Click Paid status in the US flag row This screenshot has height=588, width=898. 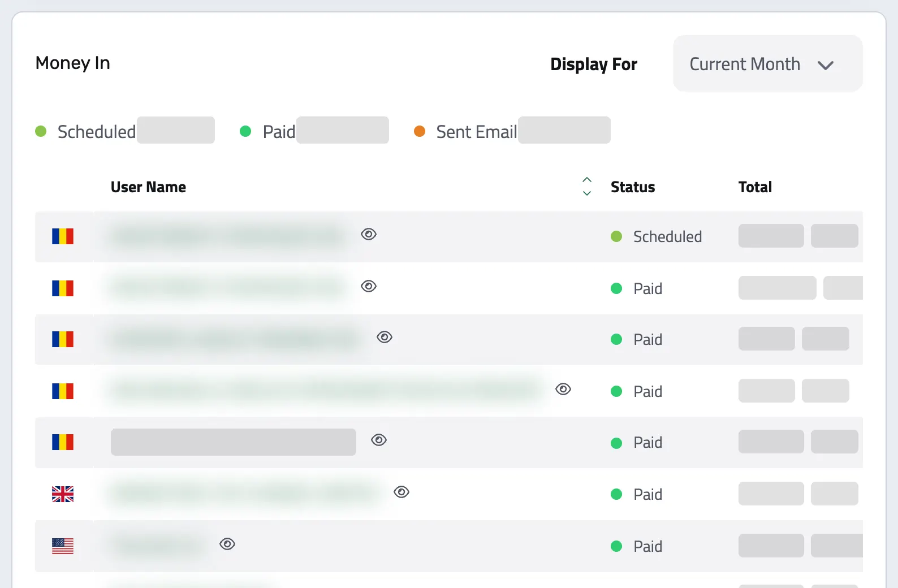[x=647, y=546]
